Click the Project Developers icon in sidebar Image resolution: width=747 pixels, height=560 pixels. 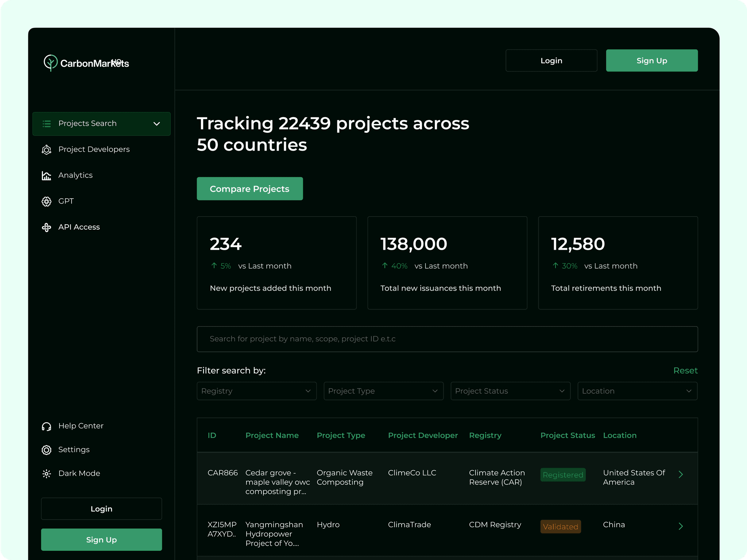tap(47, 150)
